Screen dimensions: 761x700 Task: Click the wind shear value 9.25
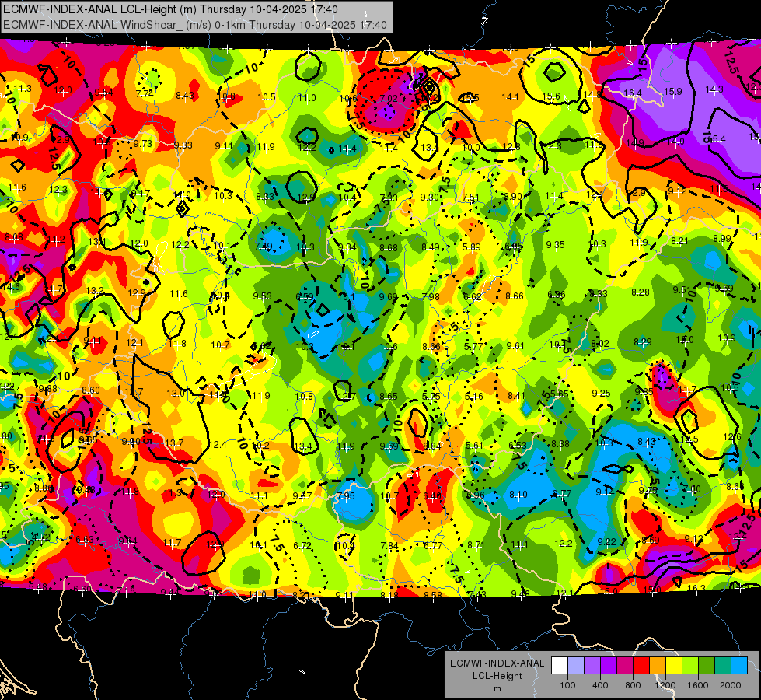[602, 393]
